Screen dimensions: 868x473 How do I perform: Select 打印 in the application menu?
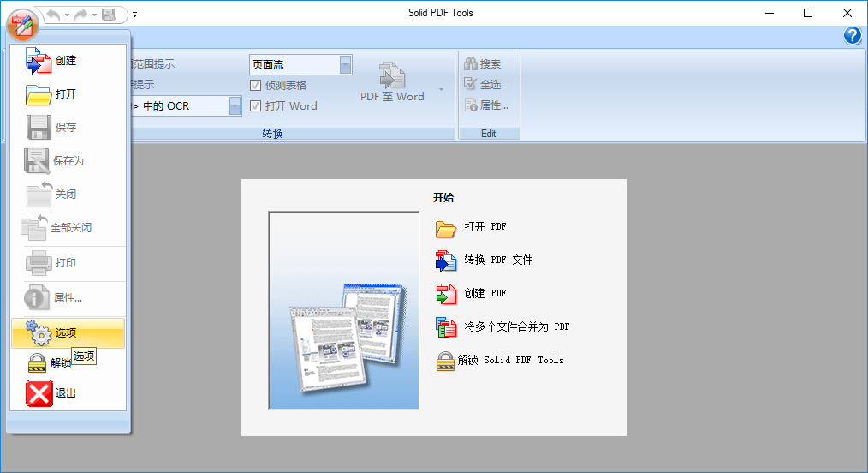coord(68,263)
